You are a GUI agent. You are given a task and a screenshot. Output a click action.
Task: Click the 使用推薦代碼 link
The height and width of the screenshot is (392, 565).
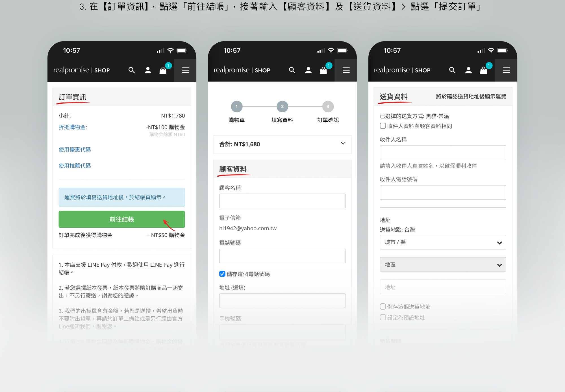pos(75,166)
